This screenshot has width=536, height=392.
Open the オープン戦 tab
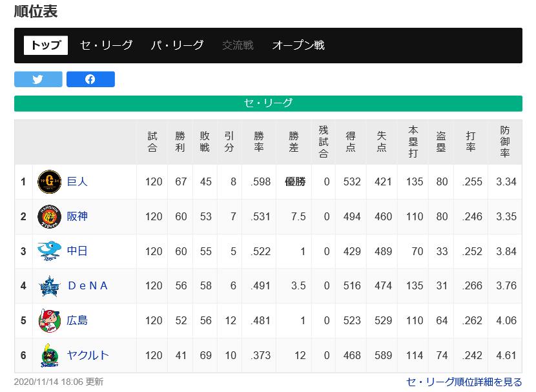[298, 45]
